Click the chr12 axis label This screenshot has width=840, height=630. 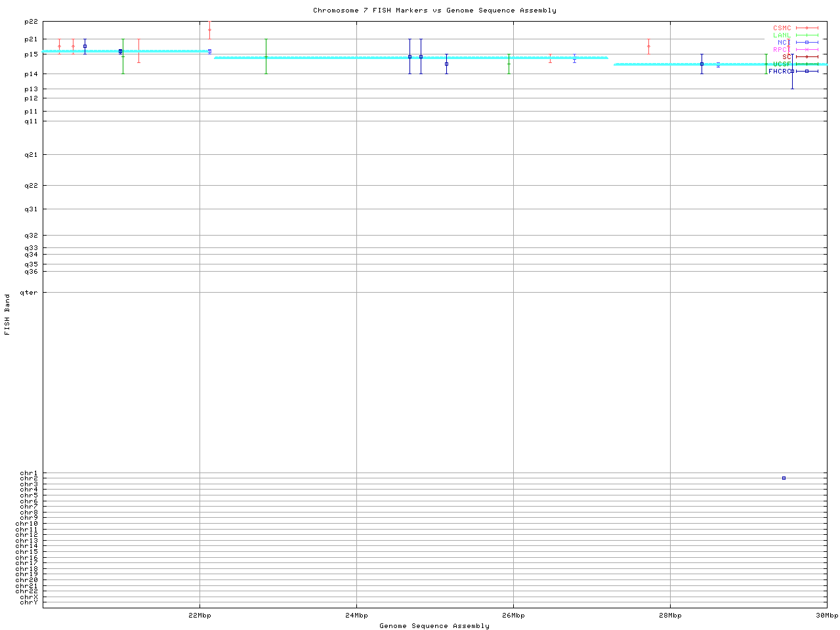27,535
